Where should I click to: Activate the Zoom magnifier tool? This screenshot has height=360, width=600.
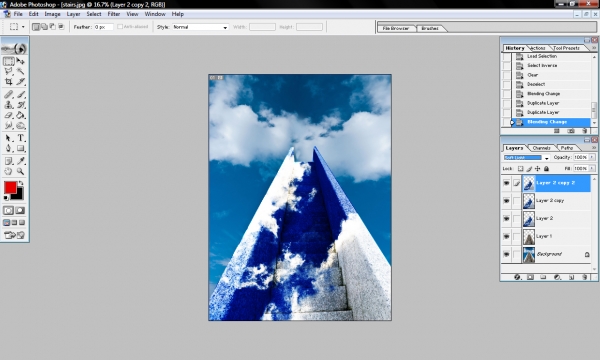click(20, 171)
